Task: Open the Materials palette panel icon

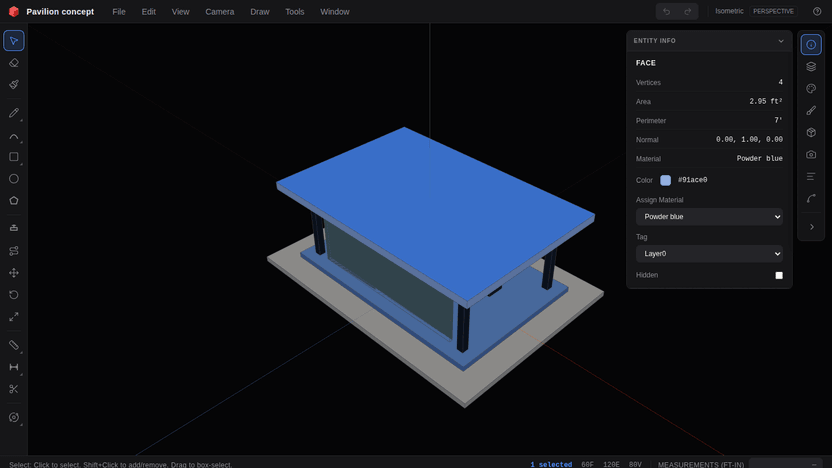Action: pyautogui.click(x=811, y=89)
